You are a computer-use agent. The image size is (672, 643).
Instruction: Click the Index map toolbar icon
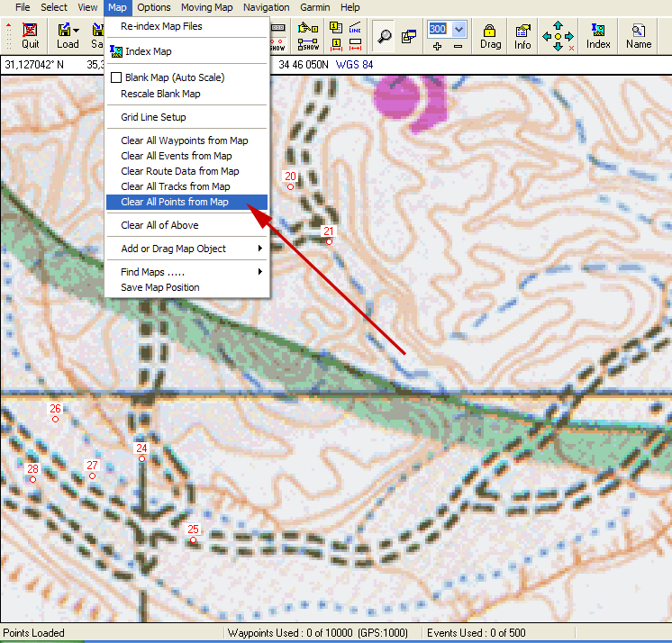[x=598, y=36]
